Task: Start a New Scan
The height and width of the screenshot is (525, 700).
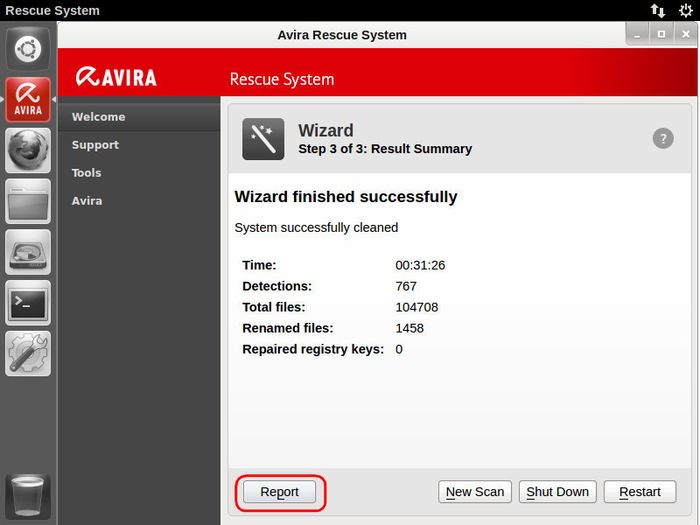Action: [475, 492]
